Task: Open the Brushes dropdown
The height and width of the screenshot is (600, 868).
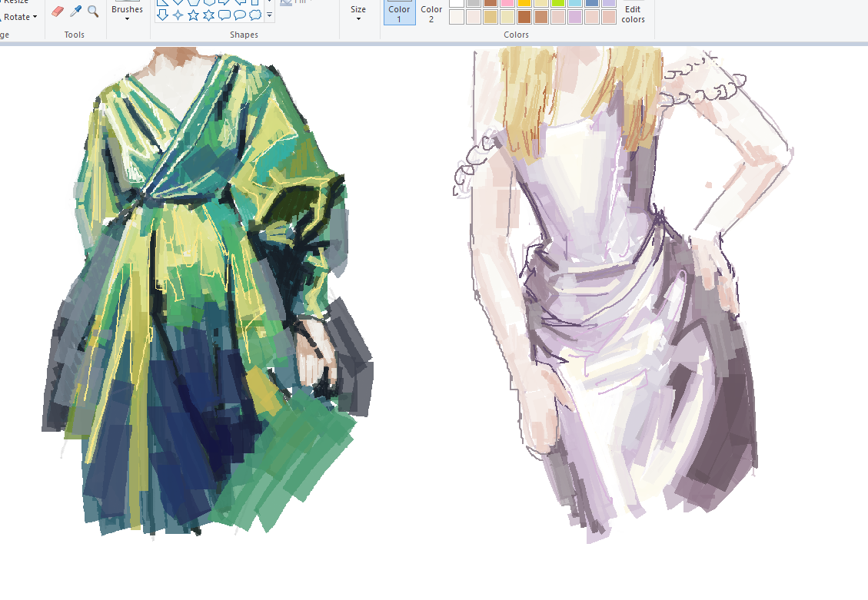Action: 128,12
